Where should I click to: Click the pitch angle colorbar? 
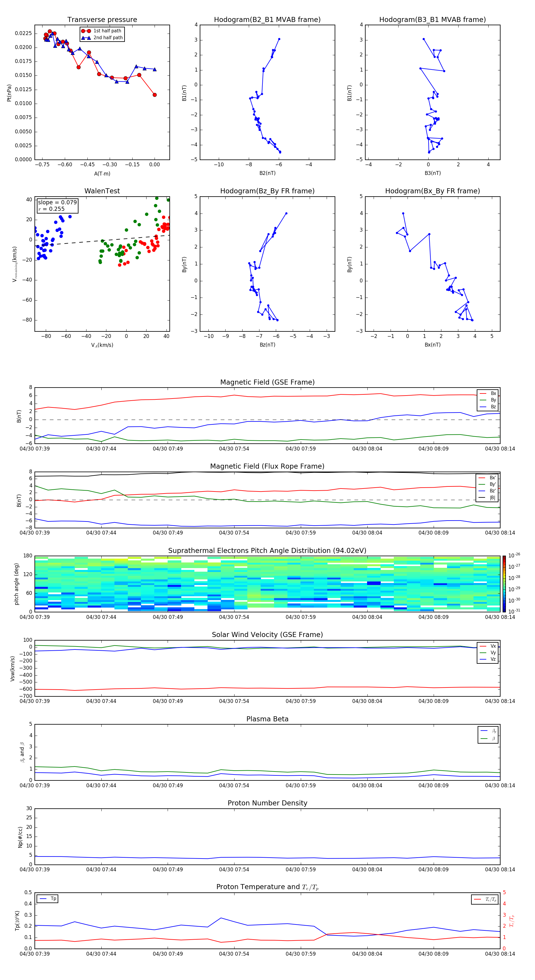point(504,584)
